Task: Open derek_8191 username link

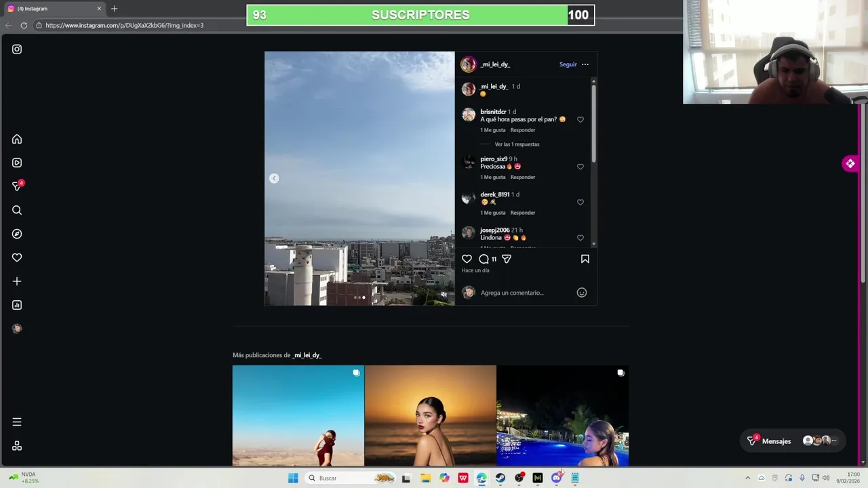Action: pos(495,195)
